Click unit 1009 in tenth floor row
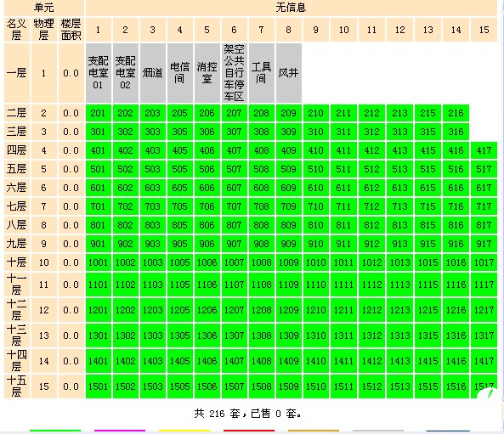This screenshot has width=504, height=434. [x=288, y=262]
